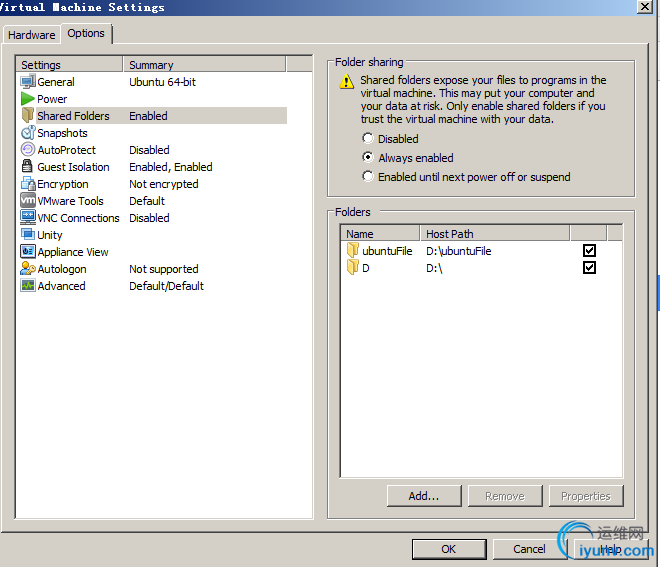Click the Name column header in Folders
This screenshot has width=660, height=567.
click(x=380, y=233)
